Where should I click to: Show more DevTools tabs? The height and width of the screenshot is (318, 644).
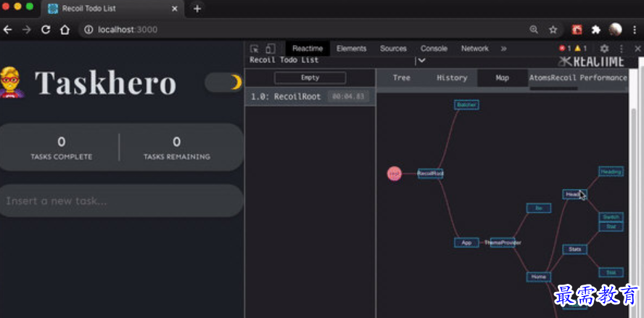(x=503, y=49)
